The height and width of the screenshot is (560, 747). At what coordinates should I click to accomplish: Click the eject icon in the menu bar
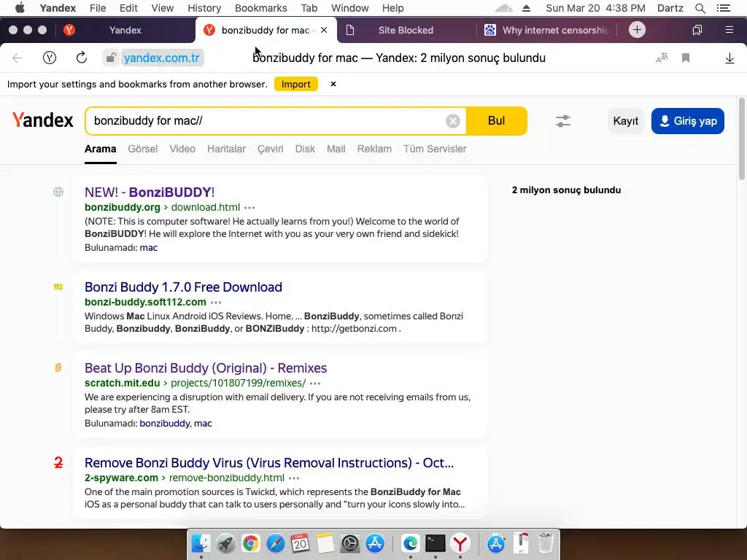526,8
